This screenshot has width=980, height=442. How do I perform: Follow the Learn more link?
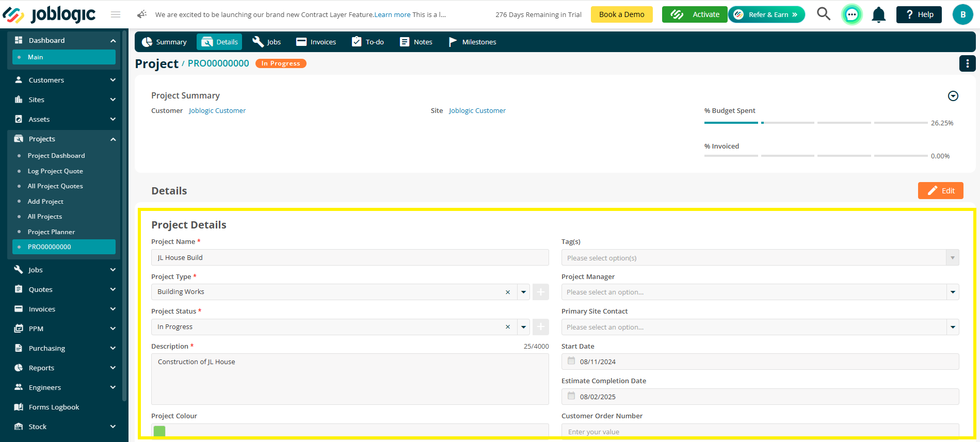coord(392,14)
